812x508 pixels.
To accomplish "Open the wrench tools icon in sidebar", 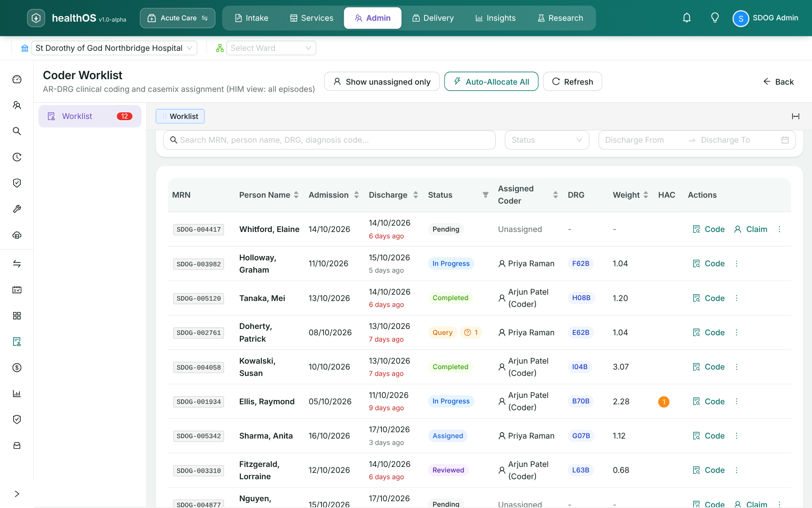I will coord(17,209).
